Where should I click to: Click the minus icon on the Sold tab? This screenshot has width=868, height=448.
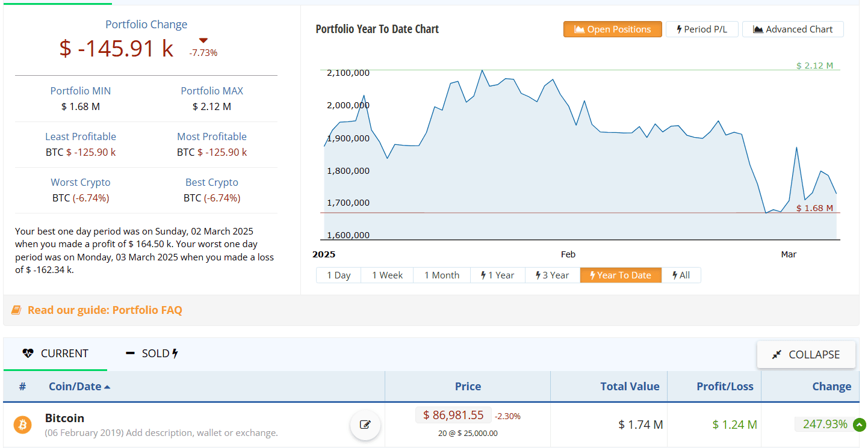pyautogui.click(x=130, y=354)
